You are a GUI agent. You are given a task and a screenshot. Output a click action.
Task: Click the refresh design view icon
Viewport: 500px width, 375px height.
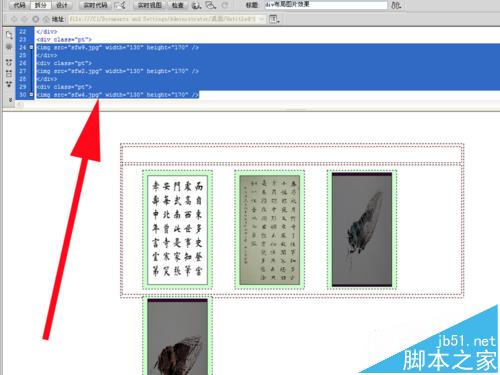225,5
